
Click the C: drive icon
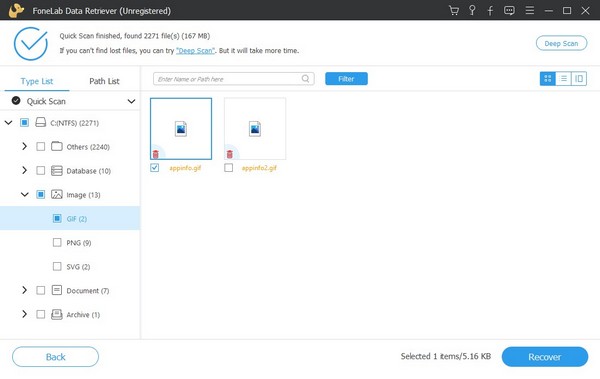(41, 123)
